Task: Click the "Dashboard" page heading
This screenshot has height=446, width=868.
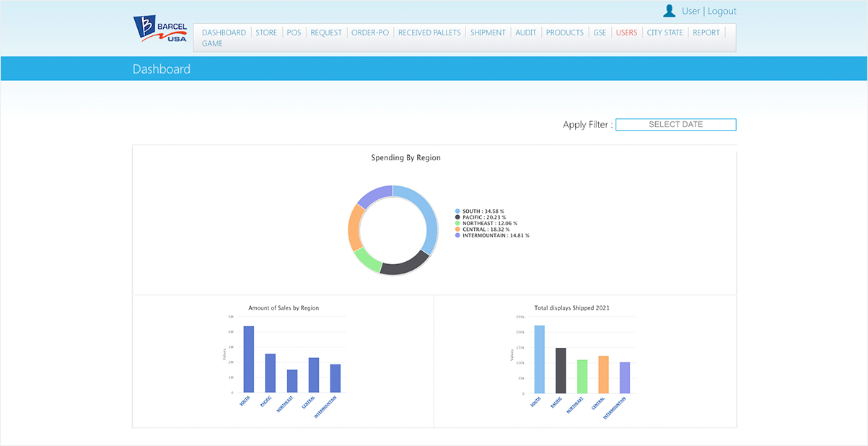Action: pos(162,69)
